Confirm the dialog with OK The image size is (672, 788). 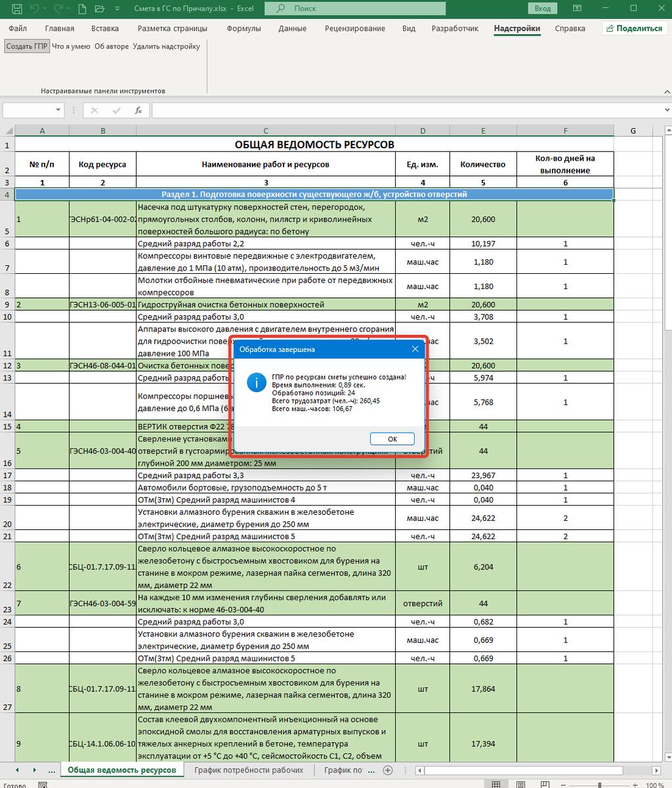[x=392, y=439]
